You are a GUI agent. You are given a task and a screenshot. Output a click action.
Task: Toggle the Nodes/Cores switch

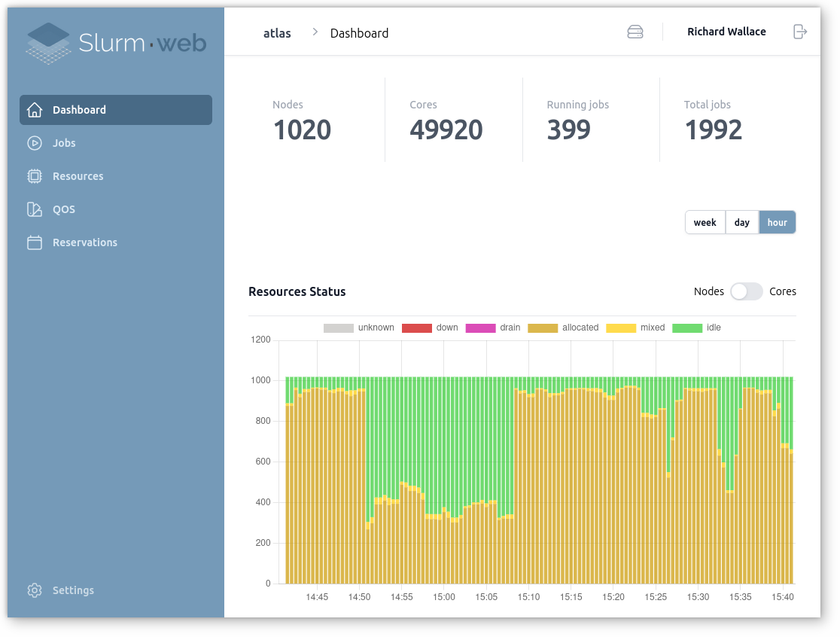click(x=747, y=291)
